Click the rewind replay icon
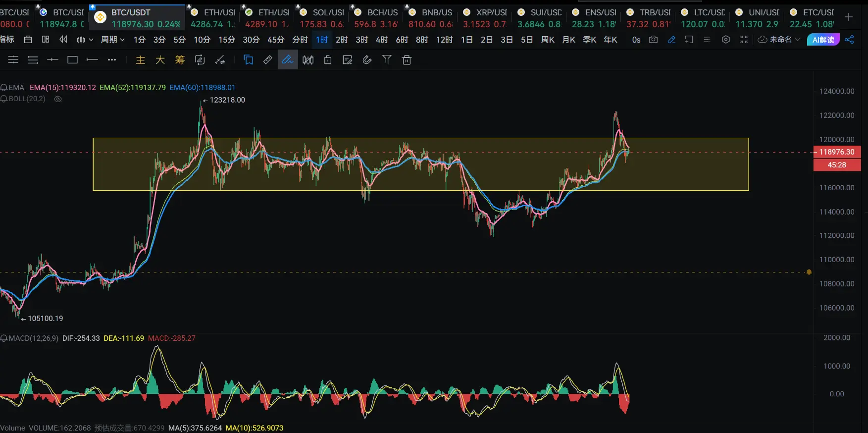868x433 pixels. point(63,40)
